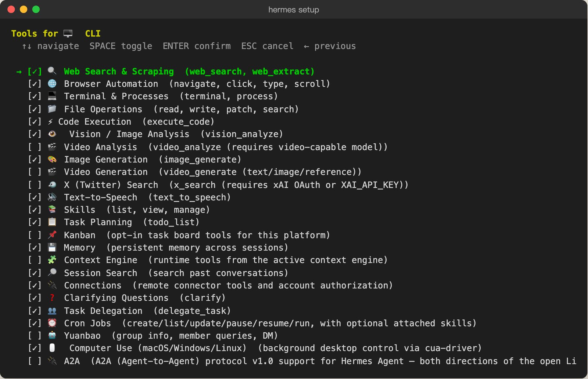Image resolution: width=588 pixels, height=379 pixels.
Task: Click the lightning bolt icon for Code Execution
Action: point(50,122)
